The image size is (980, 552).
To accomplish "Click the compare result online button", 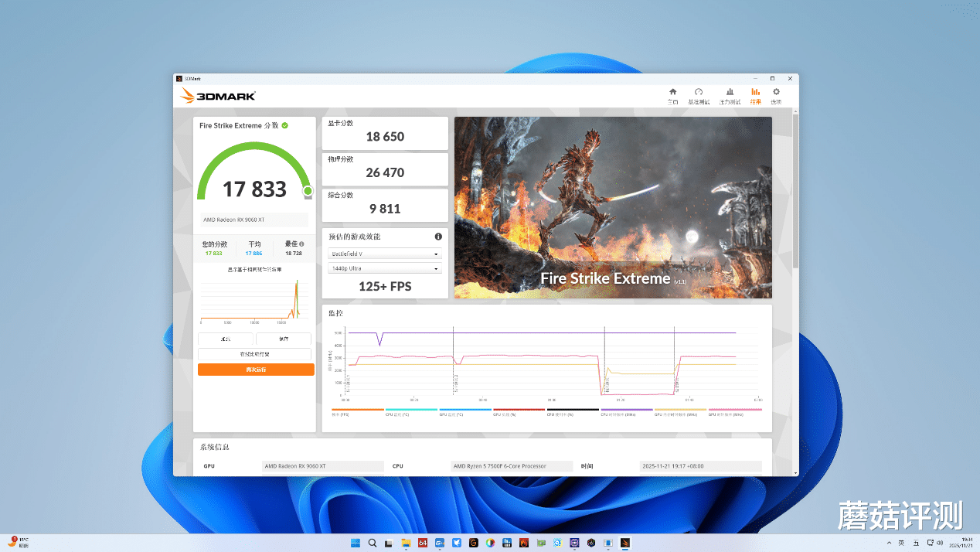I will coord(256,354).
